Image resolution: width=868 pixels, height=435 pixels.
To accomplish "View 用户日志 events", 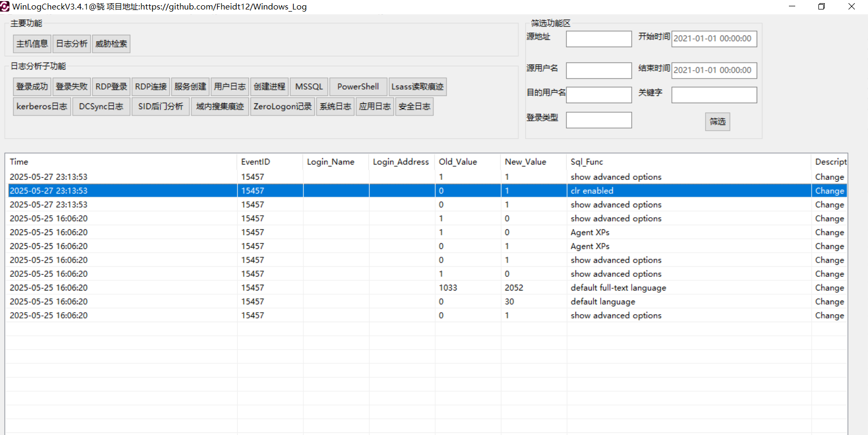I will click(x=230, y=86).
